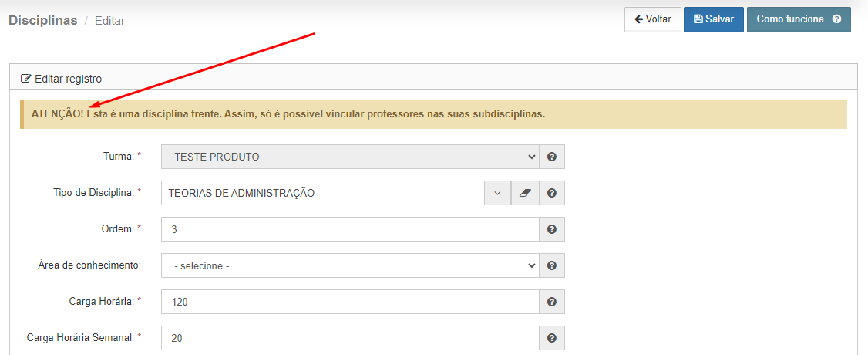Viewport: 868px width, 355px height.
Task: Click the Carga Horária Semanal input with 20
Action: tap(350, 338)
